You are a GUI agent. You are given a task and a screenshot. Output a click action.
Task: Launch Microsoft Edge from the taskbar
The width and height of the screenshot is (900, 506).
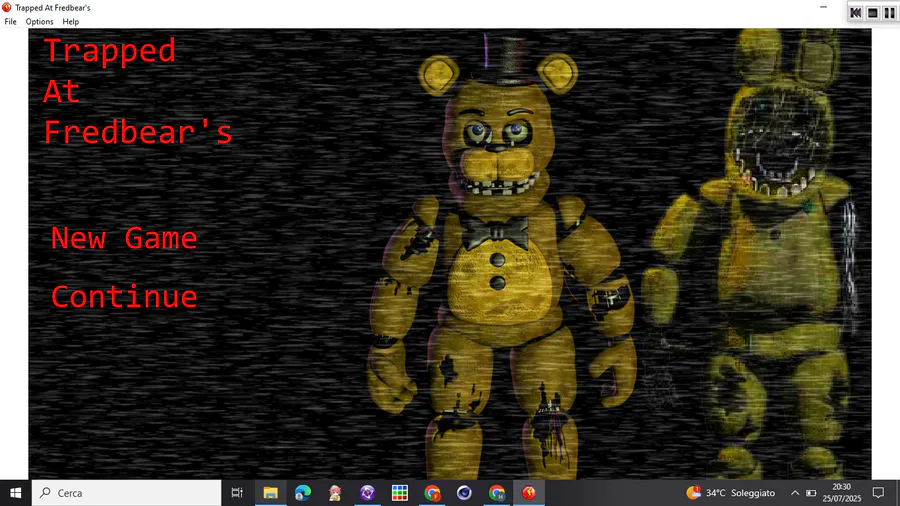tap(302, 493)
